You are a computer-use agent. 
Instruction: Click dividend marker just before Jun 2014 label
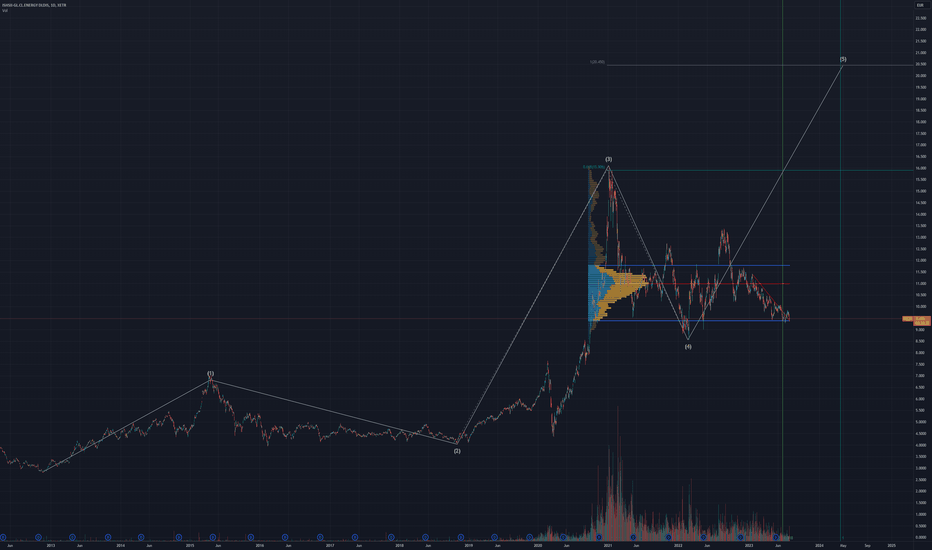(x=141, y=537)
